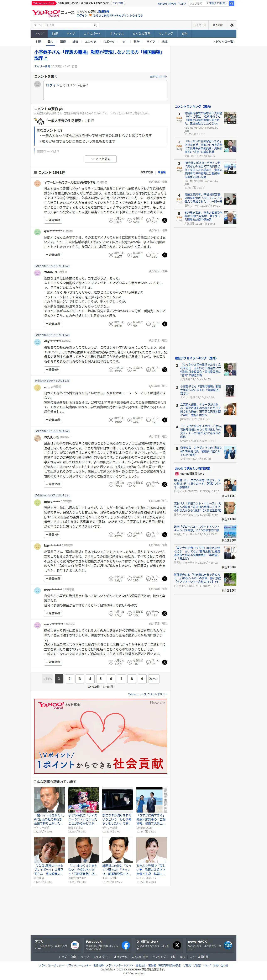
Task: Select 国際 category tab
Action: coord(63,42)
